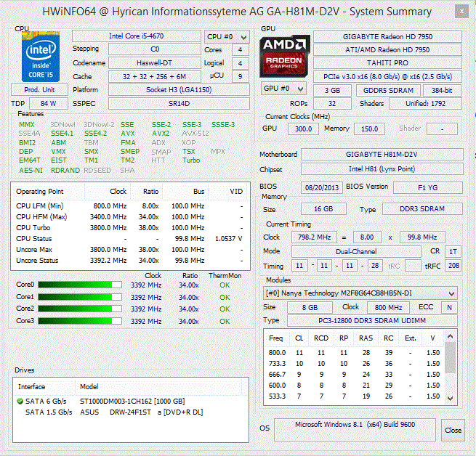Click the GIGABYTE H81M-D2V motherboard field
Viewport: 476px width, 456px height.
tap(382, 155)
